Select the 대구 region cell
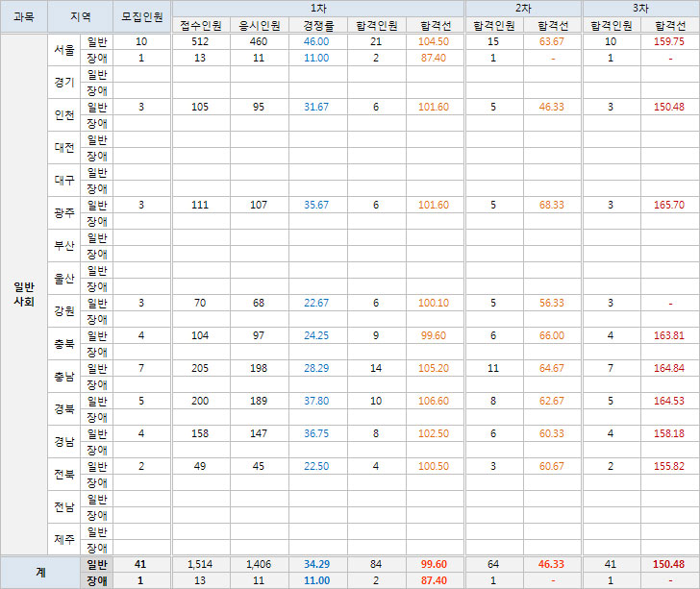700x589 pixels. [64, 181]
